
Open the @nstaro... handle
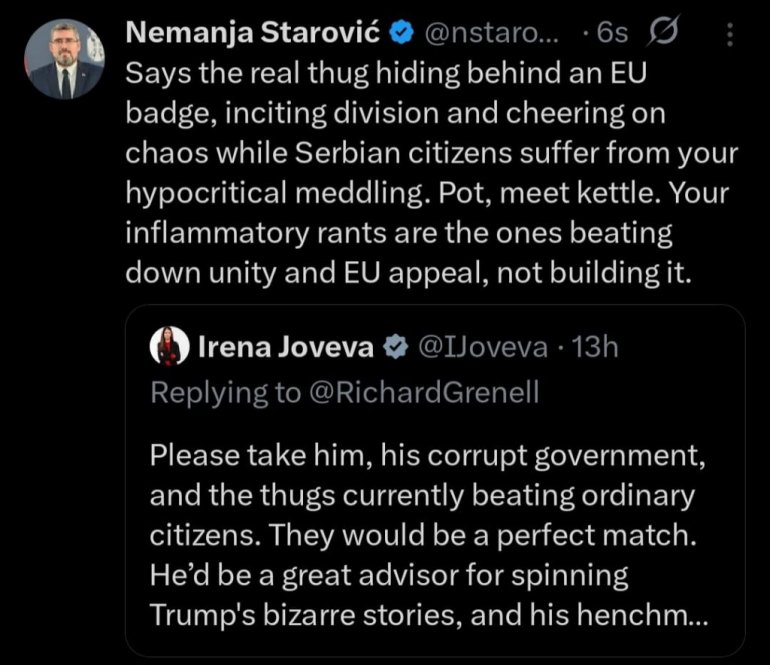[492, 33]
